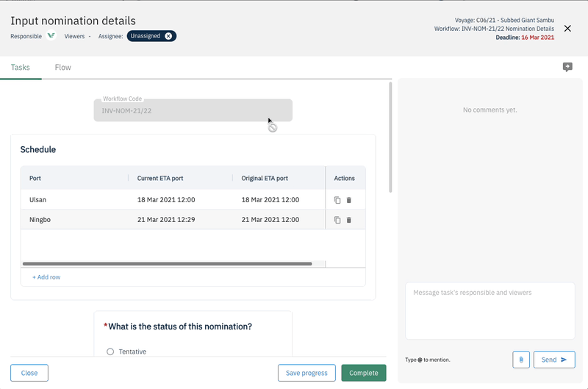The width and height of the screenshot is (588, 389).
Task: Select the Tentative radio option
Action: [x=110, y=351]
